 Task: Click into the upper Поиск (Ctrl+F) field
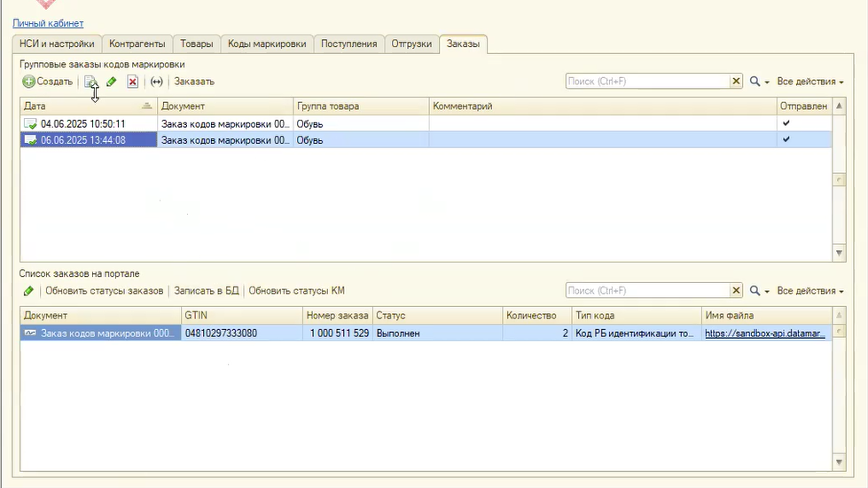pyautogui.click(x=647, y=82)
